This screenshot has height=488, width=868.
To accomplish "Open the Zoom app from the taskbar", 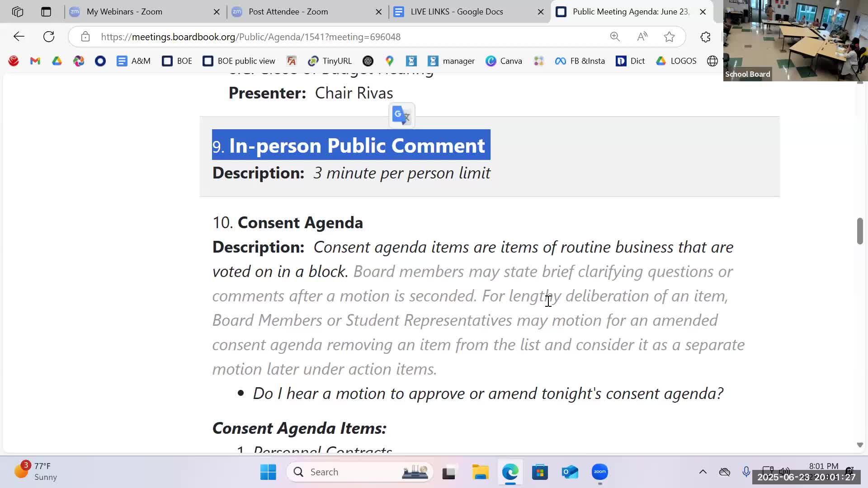I will (600, 472).
